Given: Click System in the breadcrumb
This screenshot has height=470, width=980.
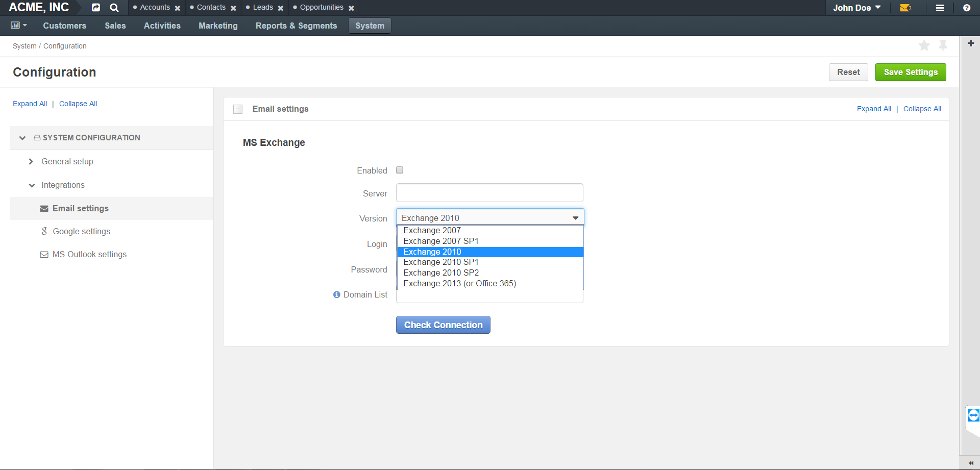Looking at the screenshot, I should coord(24,46).
